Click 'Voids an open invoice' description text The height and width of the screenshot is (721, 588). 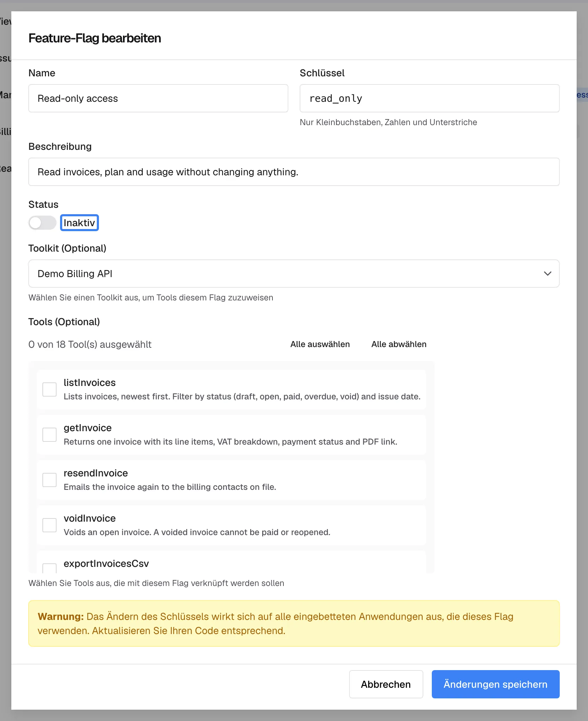[x=197, y=532]
